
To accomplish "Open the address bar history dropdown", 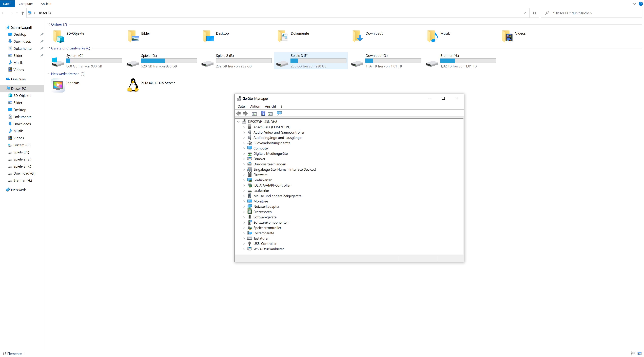I will point(524,13).
